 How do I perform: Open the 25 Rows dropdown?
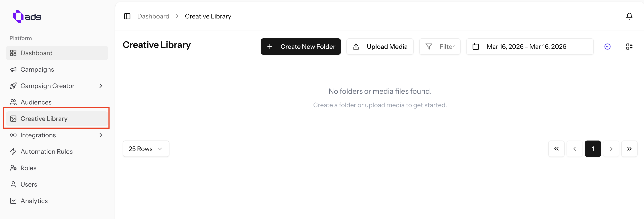click(x=146, y=149)
